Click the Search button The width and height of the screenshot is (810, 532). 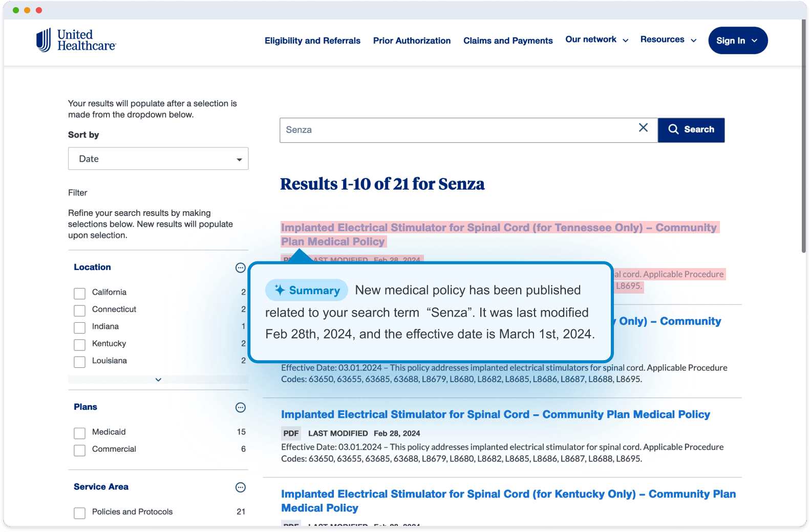pyautogui.click(x=691, y=130)
